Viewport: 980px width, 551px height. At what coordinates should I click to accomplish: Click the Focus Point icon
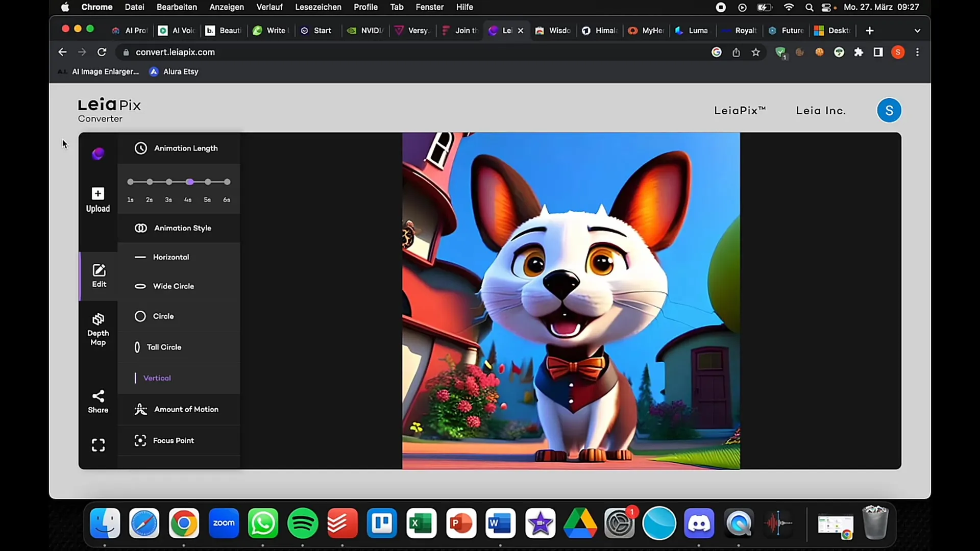[x=141, y=440]
